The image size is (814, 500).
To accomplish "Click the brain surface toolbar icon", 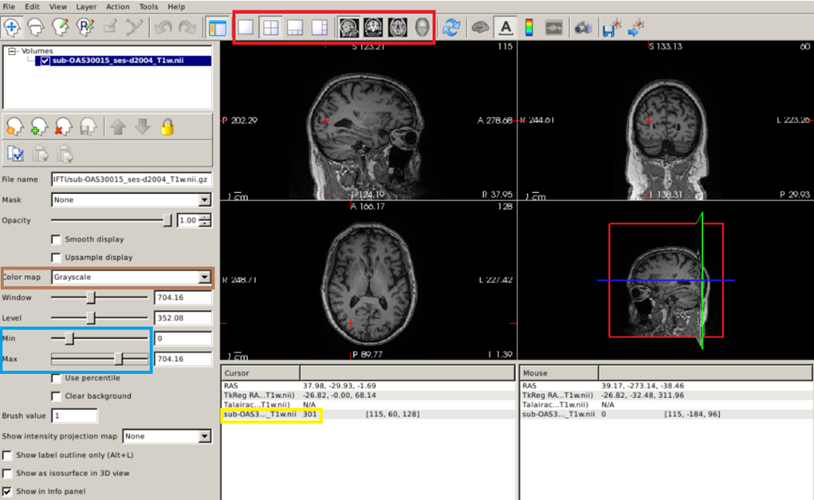I will [481, 28].
